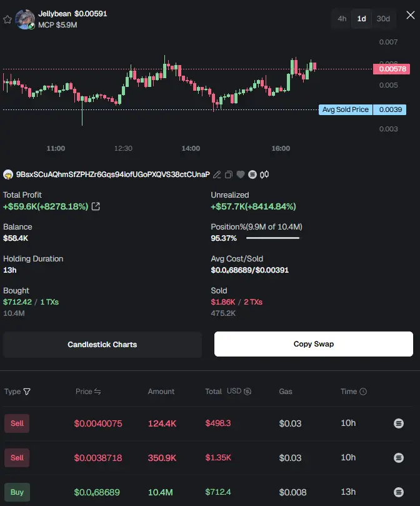Star Jellybean as a favorite token
420x506 pixels.
[7, 19]
